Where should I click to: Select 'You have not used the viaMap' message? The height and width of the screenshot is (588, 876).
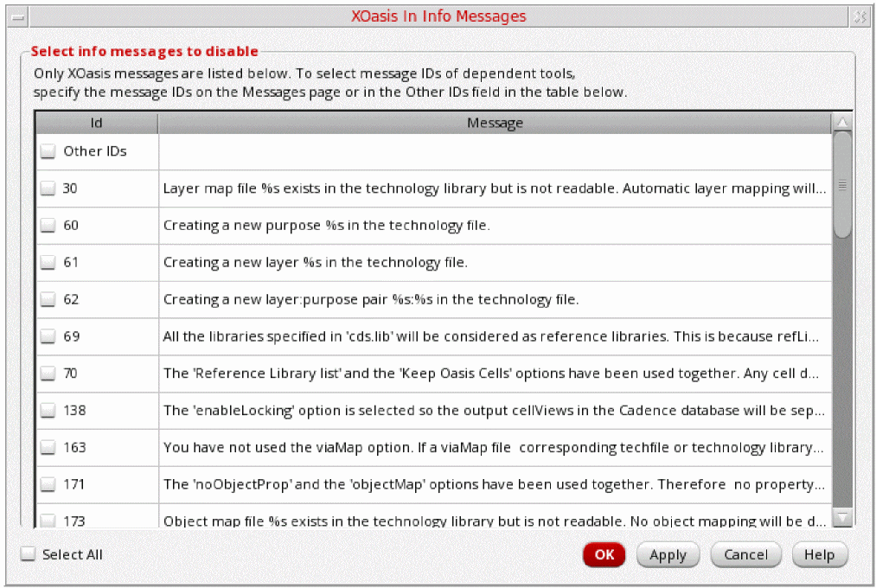[x=494, y=447]
